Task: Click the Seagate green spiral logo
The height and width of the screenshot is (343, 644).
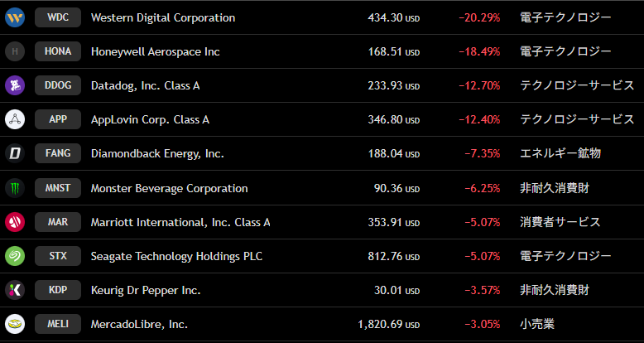Action: coord(15,256)
